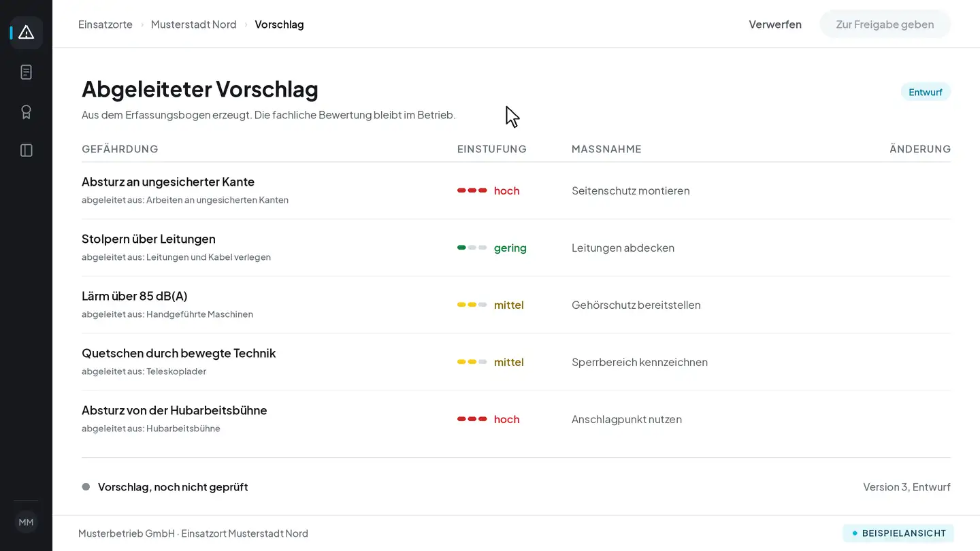Click the Entwurf status badge
980x551 pixels.
[x=926, y=92]
